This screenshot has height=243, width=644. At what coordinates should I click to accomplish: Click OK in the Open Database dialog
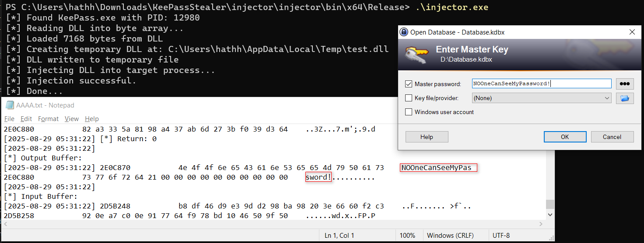tap(565, 137)
